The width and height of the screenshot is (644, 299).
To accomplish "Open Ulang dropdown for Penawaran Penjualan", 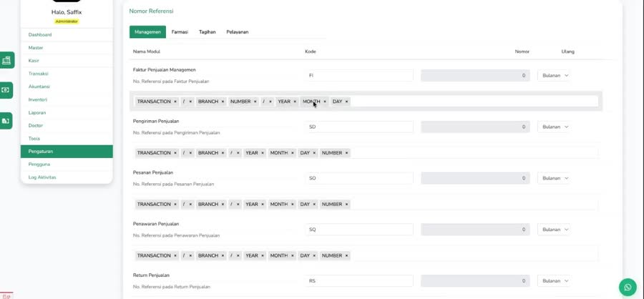I will [554, 230].
